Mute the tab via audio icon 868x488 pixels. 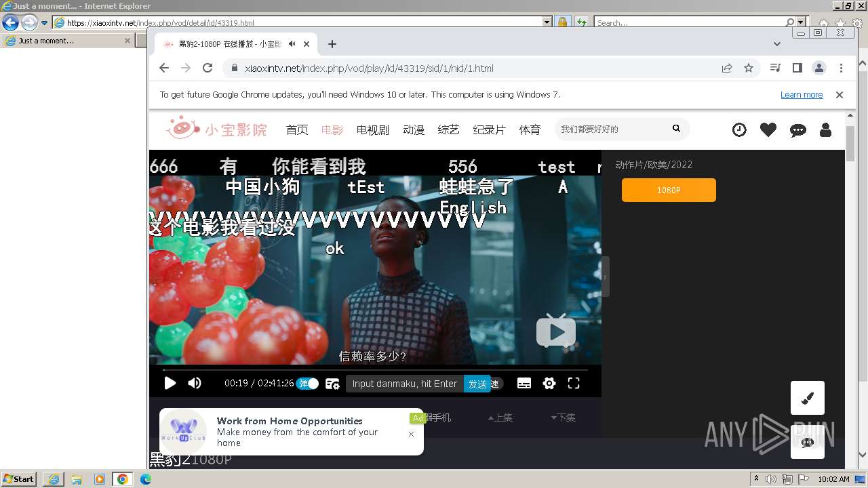pyautogui.click(x=292, y=44)
